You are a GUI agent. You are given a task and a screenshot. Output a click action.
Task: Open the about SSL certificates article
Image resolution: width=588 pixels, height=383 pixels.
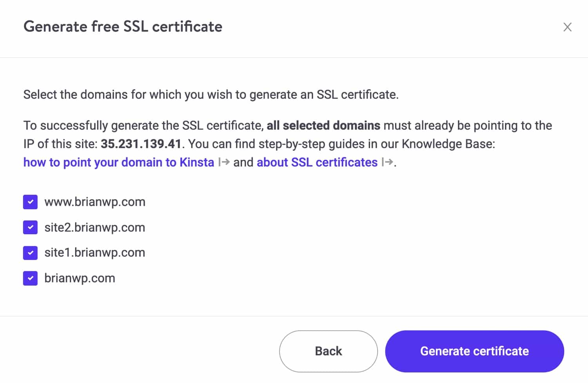316,162
